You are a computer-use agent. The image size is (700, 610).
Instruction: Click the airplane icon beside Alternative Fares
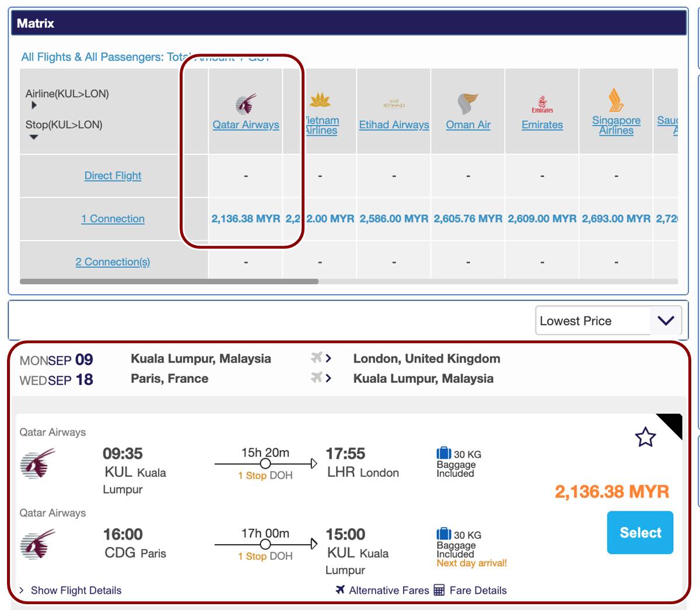[x=340, y=590]
